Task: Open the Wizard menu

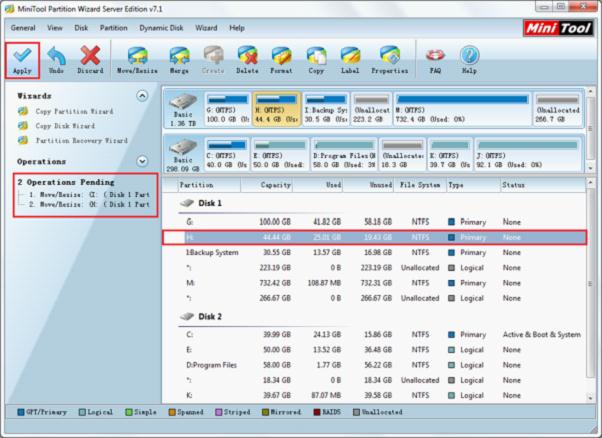Action: coord(206,28)
